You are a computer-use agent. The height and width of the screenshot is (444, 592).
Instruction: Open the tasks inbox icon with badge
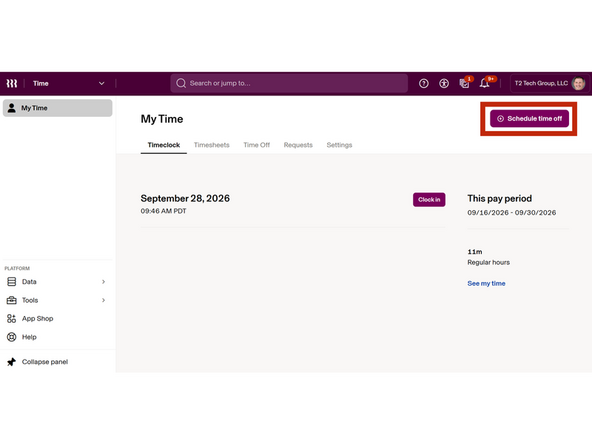[x=464, y=83]
